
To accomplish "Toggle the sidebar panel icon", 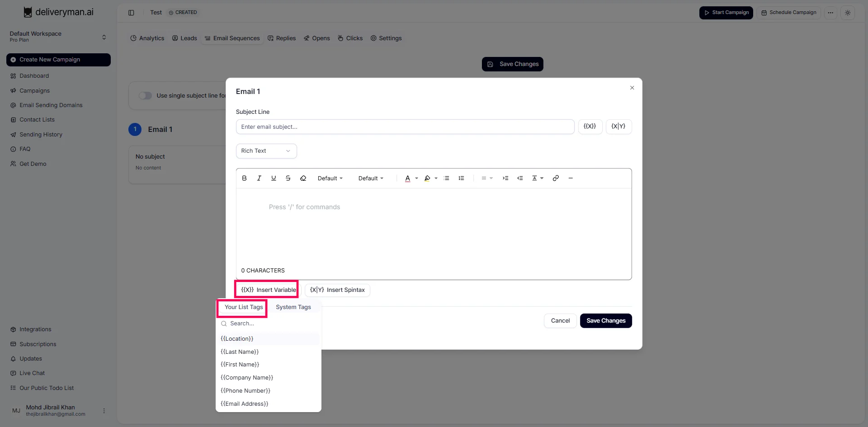I will click(x=131, y=13).
